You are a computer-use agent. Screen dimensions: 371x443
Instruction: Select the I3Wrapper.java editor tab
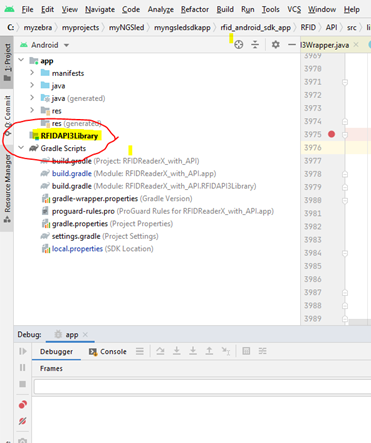(325, 45)
